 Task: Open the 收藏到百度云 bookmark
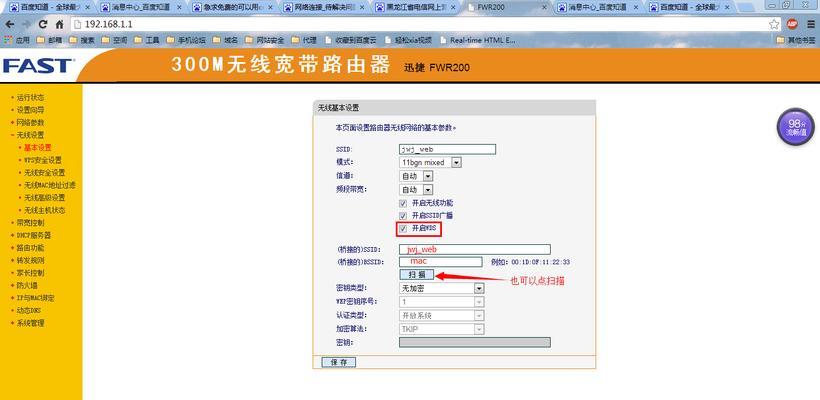pos(351,40)
